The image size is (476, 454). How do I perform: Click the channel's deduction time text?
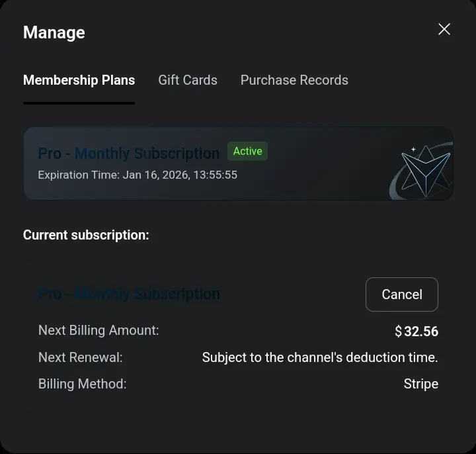320,357
